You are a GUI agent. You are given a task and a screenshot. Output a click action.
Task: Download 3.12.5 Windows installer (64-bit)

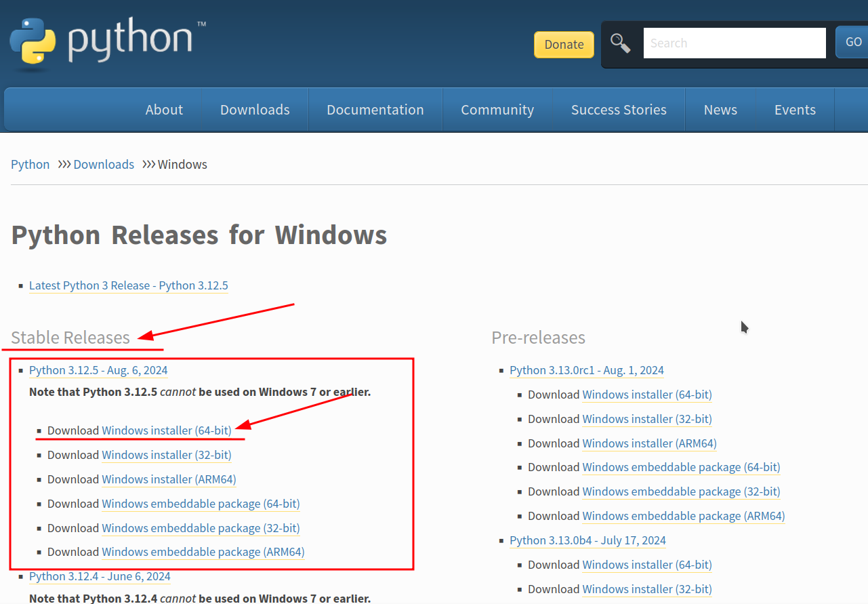[167, 430]
